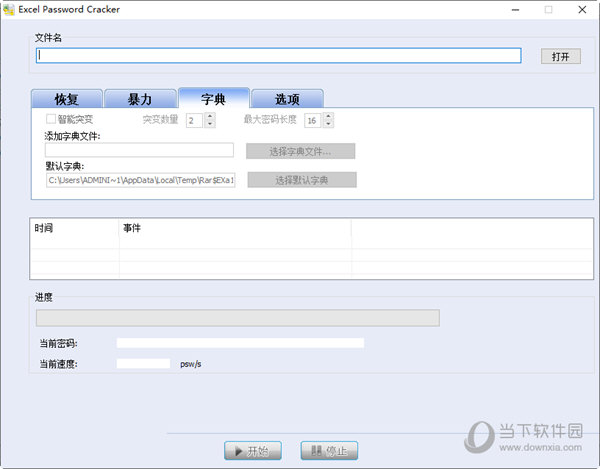Click the 选择字典文件... button
Viewport: 600px width, 469px height.
pos(300,151)
